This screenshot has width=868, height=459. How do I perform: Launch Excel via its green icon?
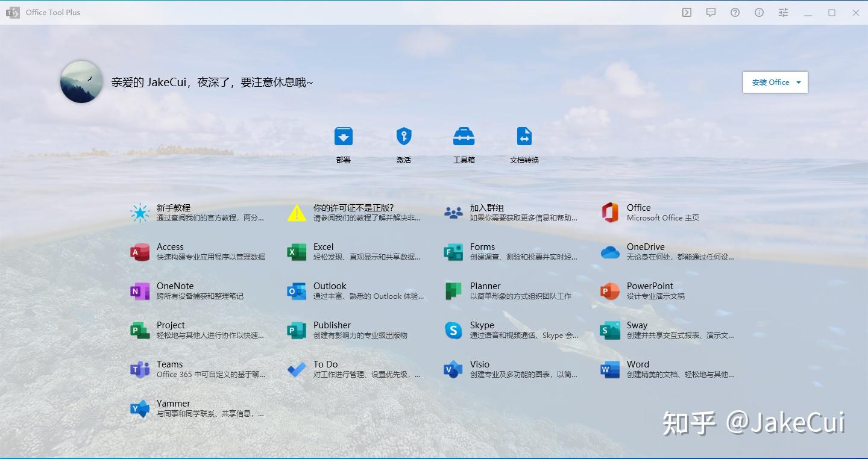297,252
